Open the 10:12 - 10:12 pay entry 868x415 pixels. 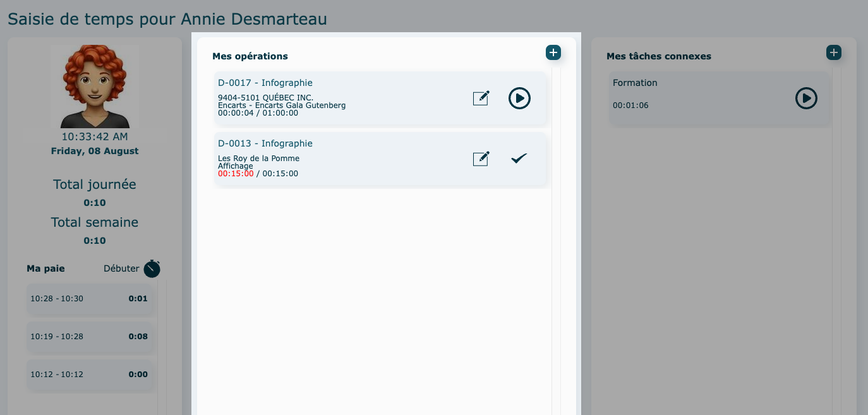coord(88,375)
